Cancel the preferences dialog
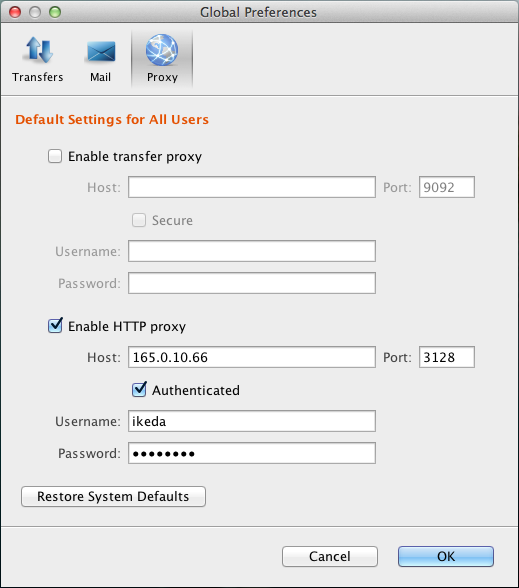 click(x=330, y=556)
